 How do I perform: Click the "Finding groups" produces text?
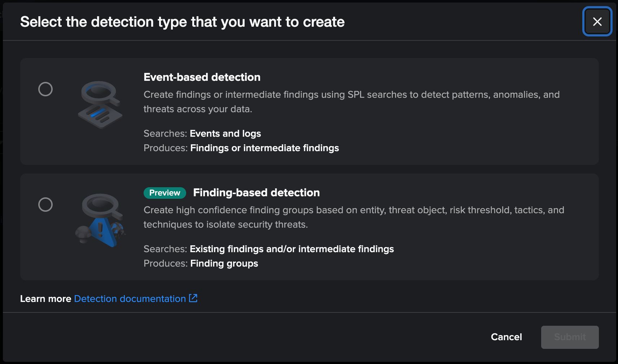[224, 263]
